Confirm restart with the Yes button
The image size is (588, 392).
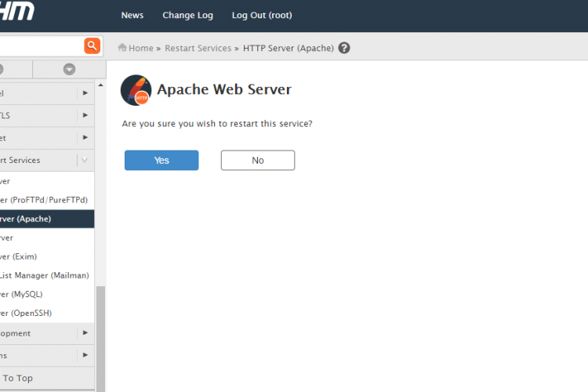pos(162,160)
